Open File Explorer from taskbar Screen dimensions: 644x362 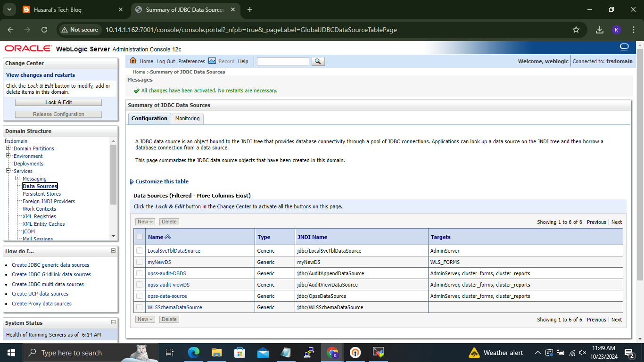tap(217, 353)
